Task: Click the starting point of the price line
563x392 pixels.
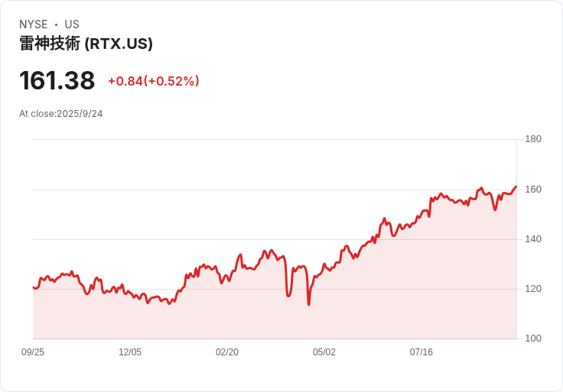Action: click(x=34, y=287)
